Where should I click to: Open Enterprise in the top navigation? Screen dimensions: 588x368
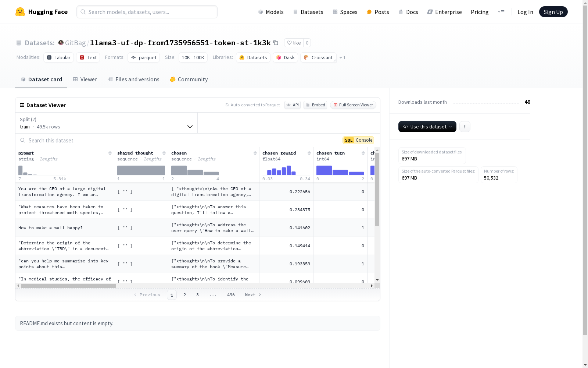coord(444,12)
